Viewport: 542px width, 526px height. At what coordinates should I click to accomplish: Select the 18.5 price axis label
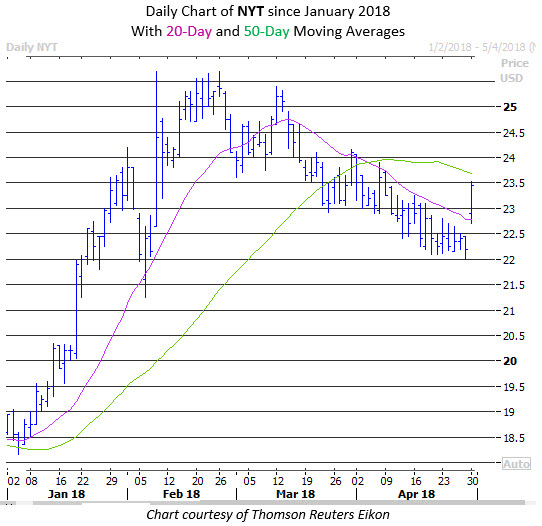tap(513, 438)
